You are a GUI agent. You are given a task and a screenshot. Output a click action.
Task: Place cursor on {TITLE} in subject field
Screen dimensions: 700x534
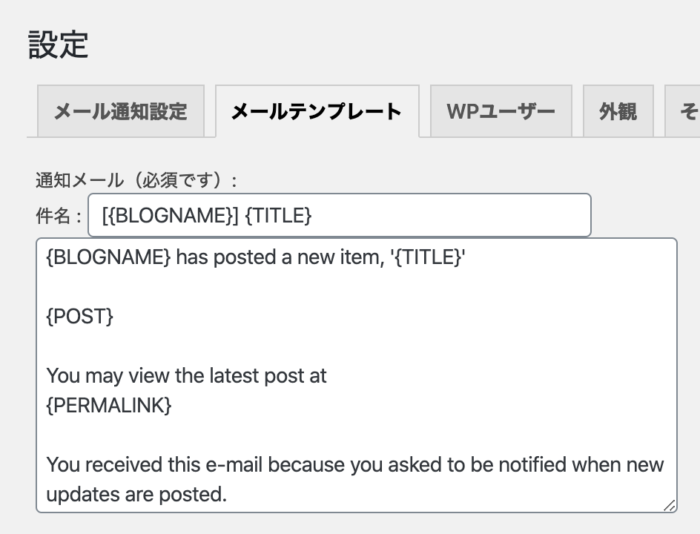[x=278, y=215]
